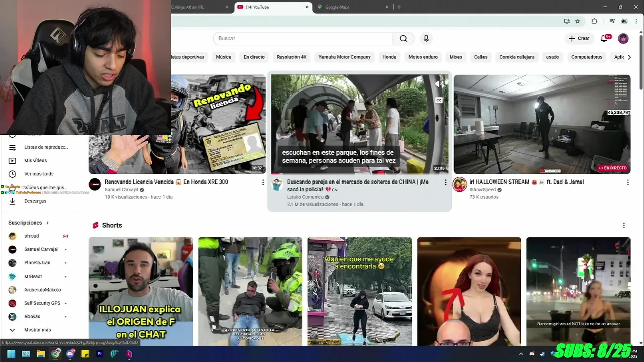Screen dimensions: 644x362
Task: Open the ILLOJUAN explica Short
Action: [x=141, y=292]
